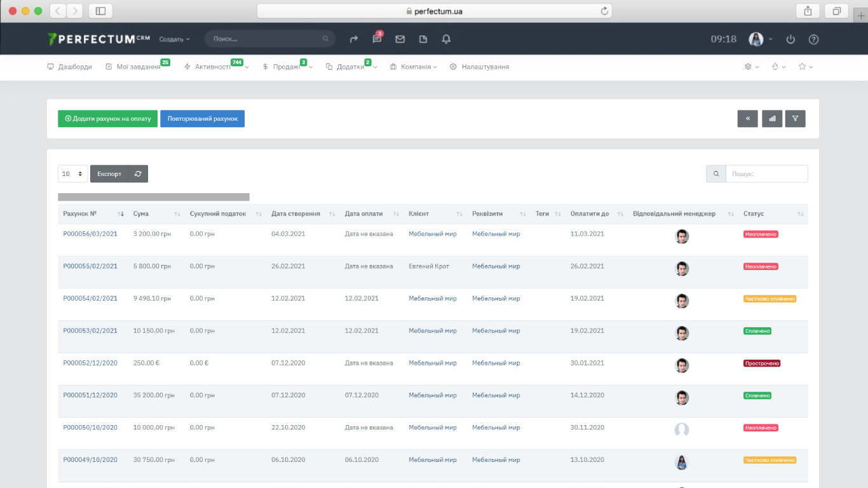Open the mail envelope icon
Screen dimensions: 868x488
(x=400, y=39)
